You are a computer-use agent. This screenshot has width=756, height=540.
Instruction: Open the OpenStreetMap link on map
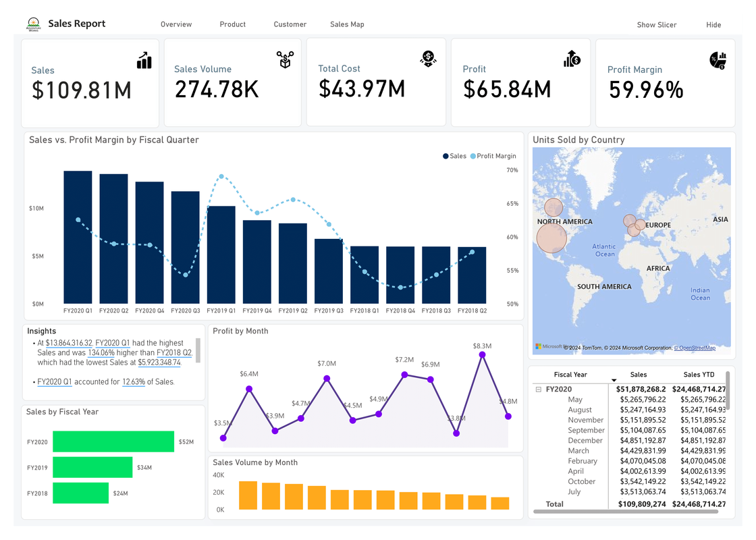pyautogui.click(x=695, y=348)
